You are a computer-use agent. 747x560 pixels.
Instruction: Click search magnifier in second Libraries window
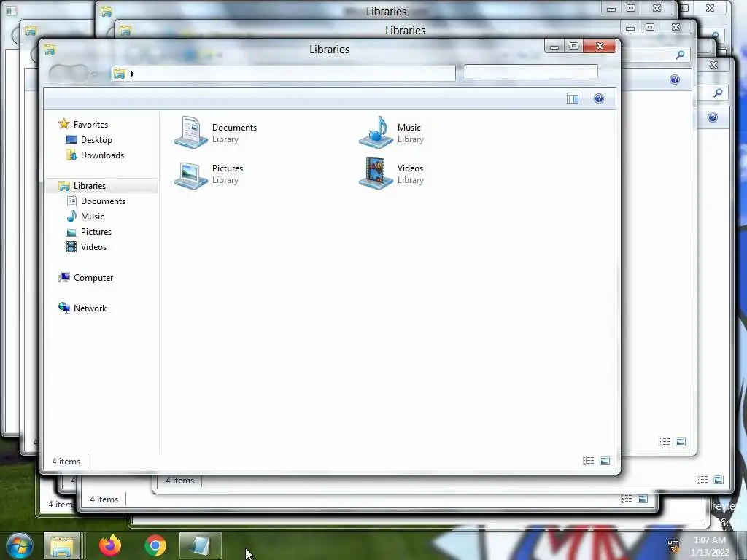pyautogui.click(x=681, y=55)
